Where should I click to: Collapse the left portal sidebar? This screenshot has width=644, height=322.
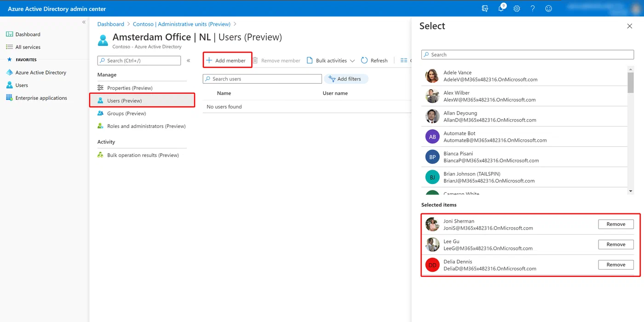[84, 22]
